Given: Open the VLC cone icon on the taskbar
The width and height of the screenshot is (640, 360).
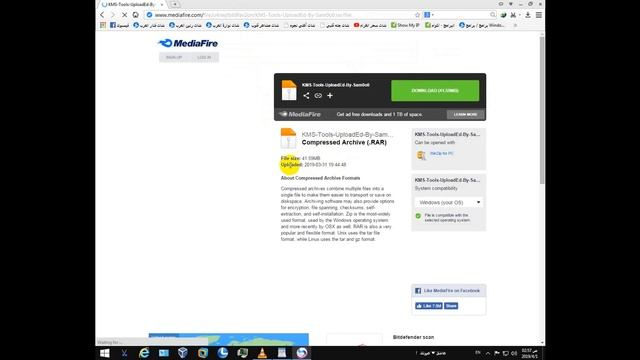Looking at the screenshot, I should click(262, 353).
